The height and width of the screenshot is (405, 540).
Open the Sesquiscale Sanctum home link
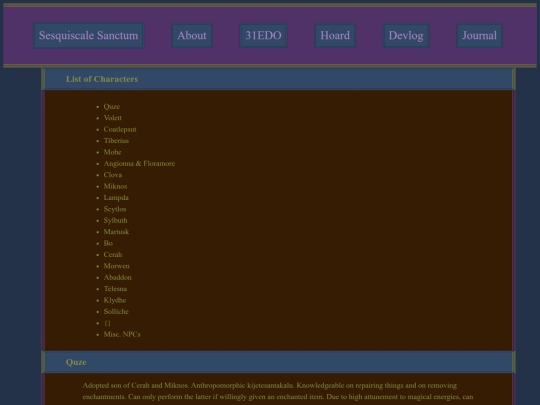pos(89,35)
